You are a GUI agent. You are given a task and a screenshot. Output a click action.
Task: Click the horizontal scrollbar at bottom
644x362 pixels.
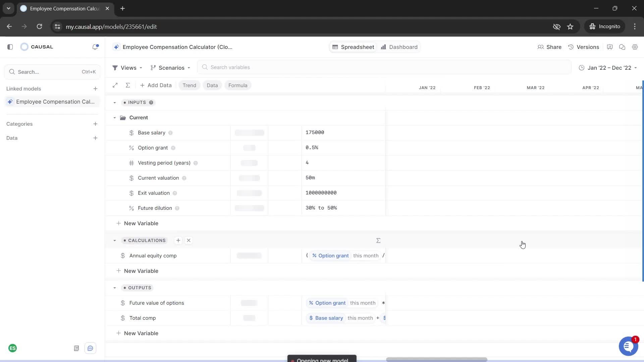click(x=436, y=360)
